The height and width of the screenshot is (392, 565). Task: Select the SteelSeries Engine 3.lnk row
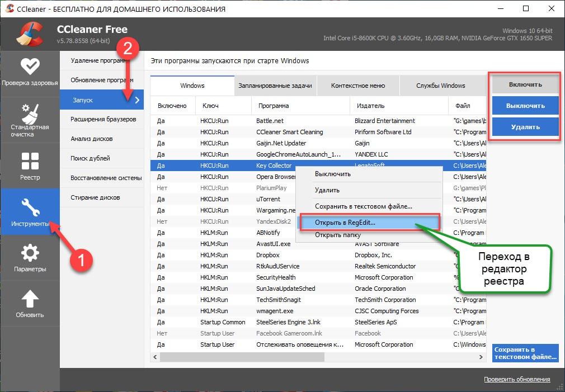tap(318, 322)
